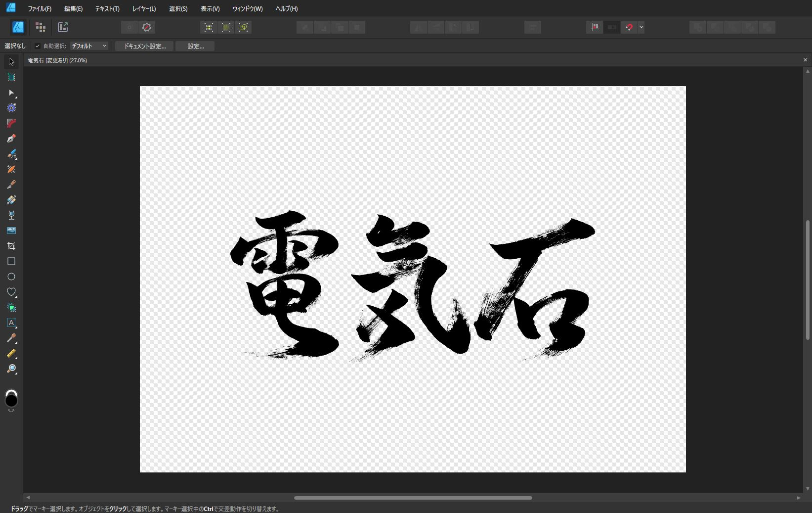The width and height of the screenshot is (812, 513).
Task: Pick the Artistic Text tool
Action: [x=11, y=323]
